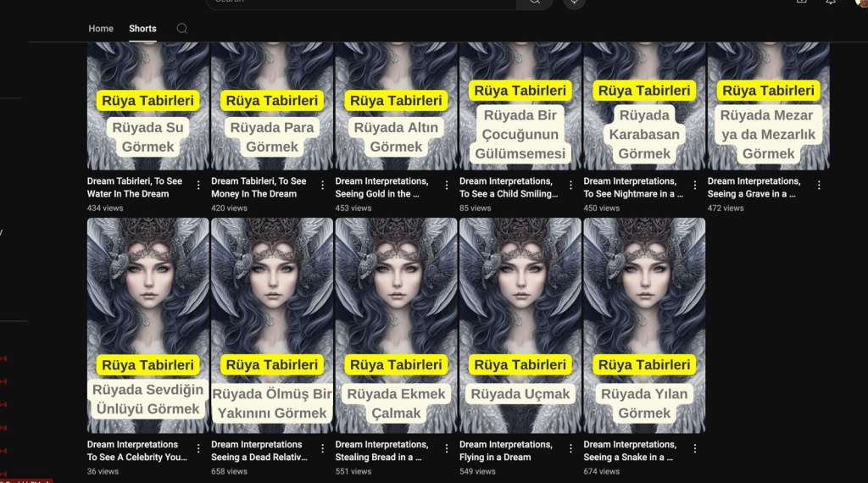The image size is (868, 483).
Task: Select the Shorts tab
Action: pos(142,29)
